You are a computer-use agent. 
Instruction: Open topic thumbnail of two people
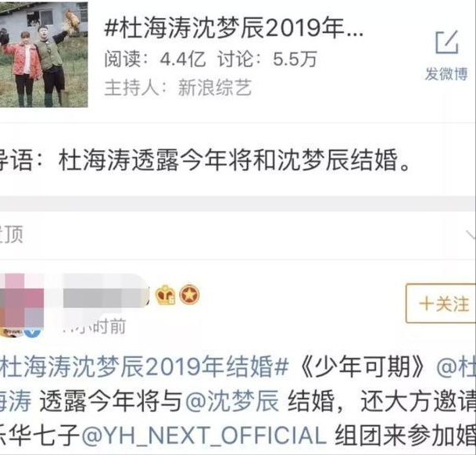44,55
